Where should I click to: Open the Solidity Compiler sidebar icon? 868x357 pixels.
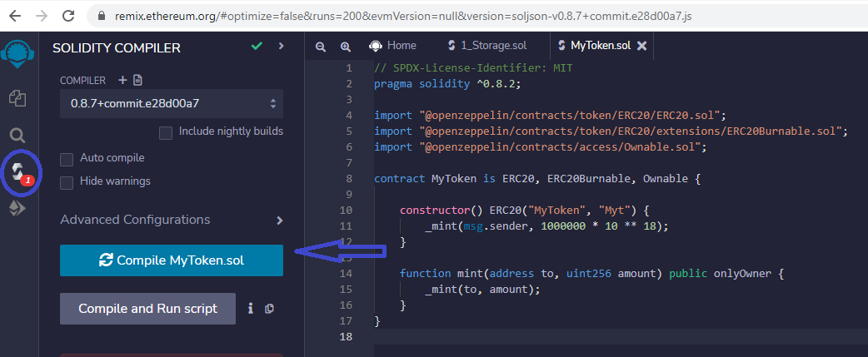click(17, 172)
